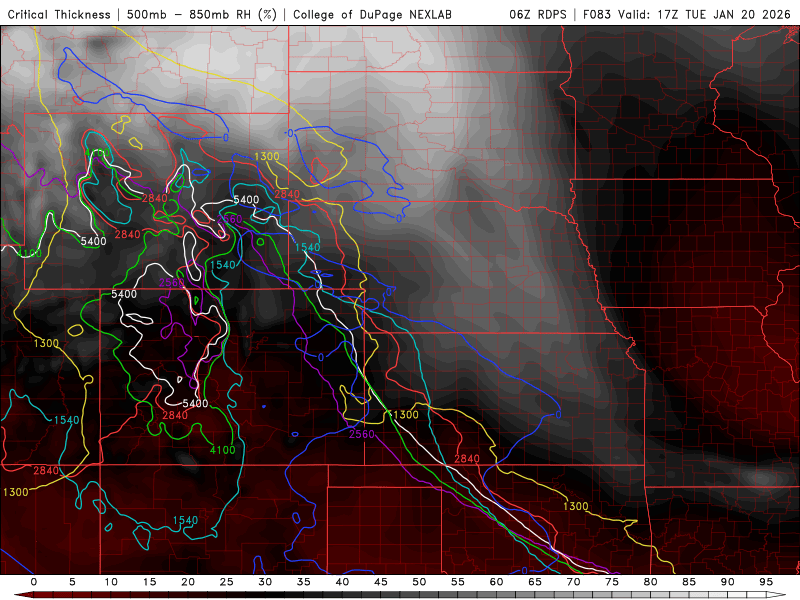Click the 5 value on the color scale

point(72,582)
